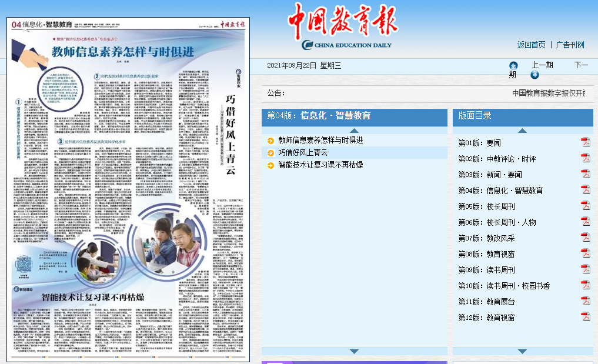This screenshot has height=364, width=598.
Task: Go to 返回首页 in the top navigation
Action: tap(531, 45)
